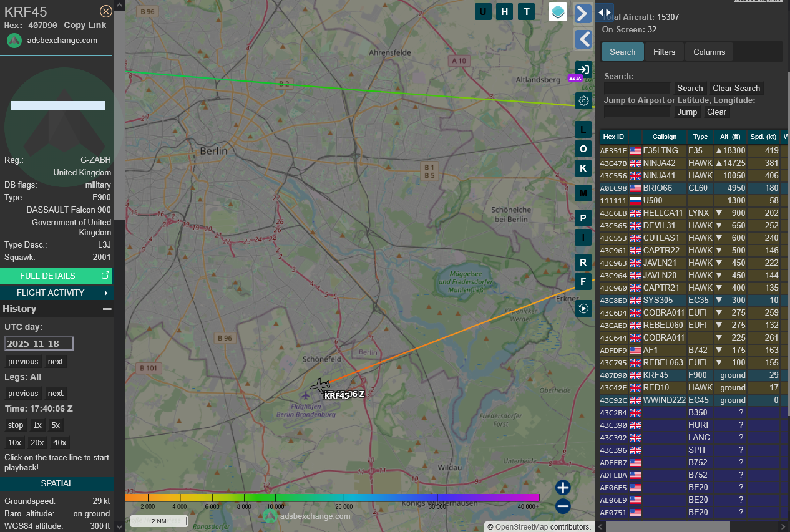Collapse the History section
The height and width of the screenshot is (532, 790).
[x=107, y=309]
